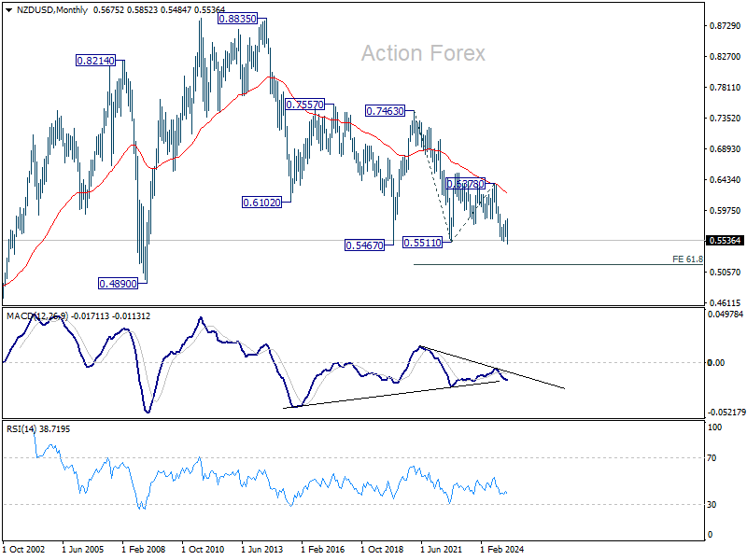Click the 0.54670 price label
The height and width of the screenshot is (560, 747).
point(364,245)
